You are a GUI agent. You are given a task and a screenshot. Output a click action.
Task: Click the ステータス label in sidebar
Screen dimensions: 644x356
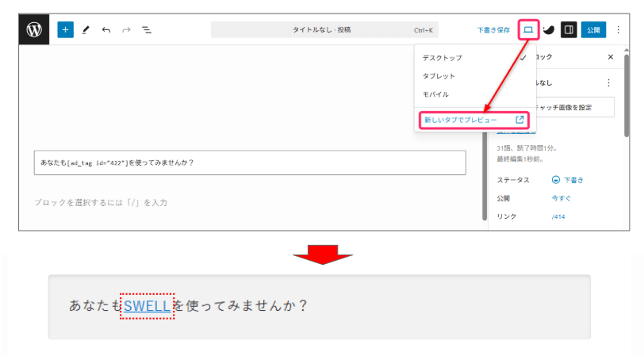513,180
